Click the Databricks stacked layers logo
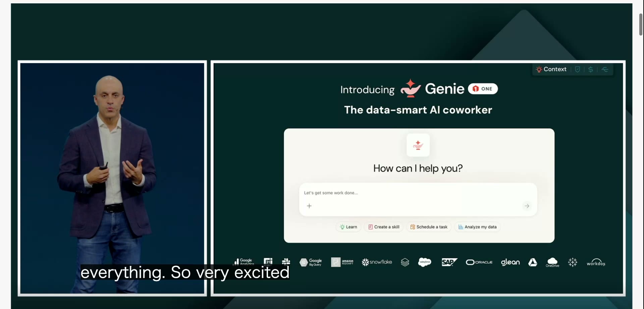Viewport: 644px width, 309px height. point(405,262)
